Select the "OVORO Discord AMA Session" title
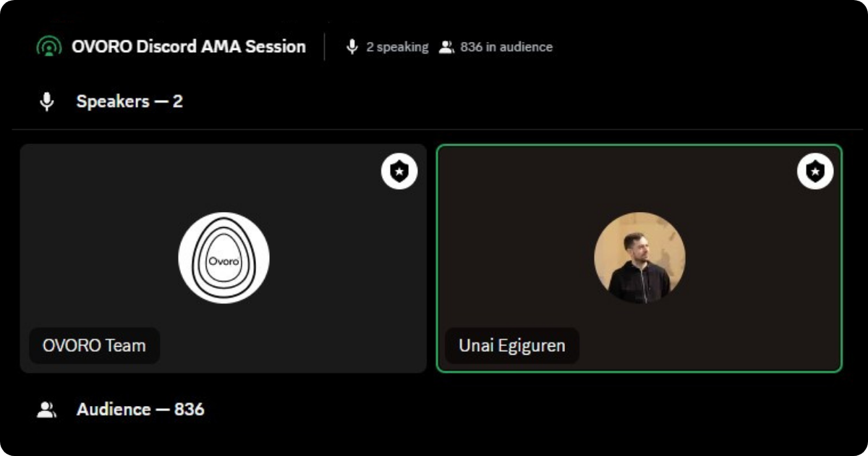868x456 pixels. pyautogui.click(x=188, y=47)
